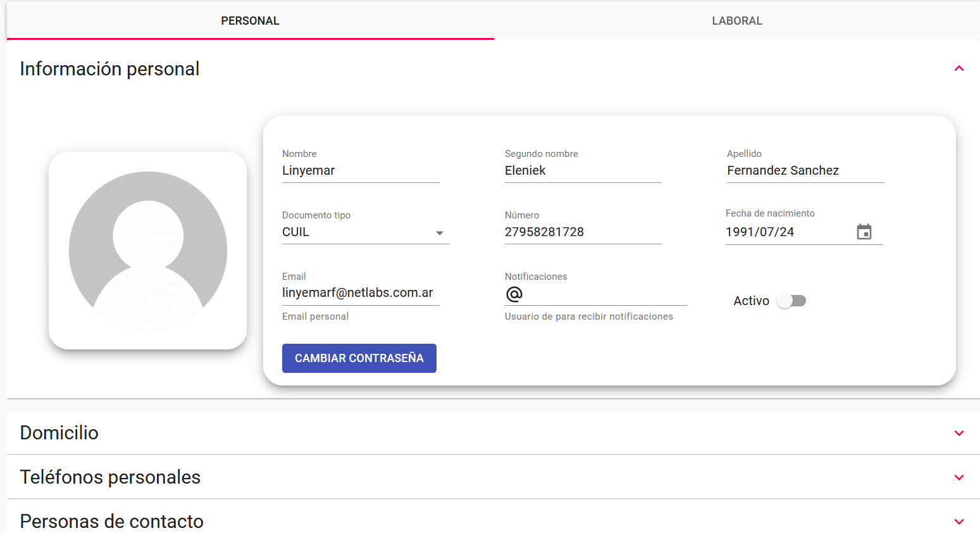
Task: Open the birth date calendar picker
Action: tap(864, 232)
